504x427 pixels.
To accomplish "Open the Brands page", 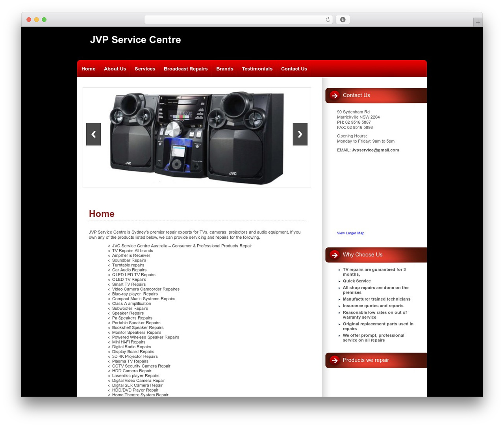I will (225, 69).
